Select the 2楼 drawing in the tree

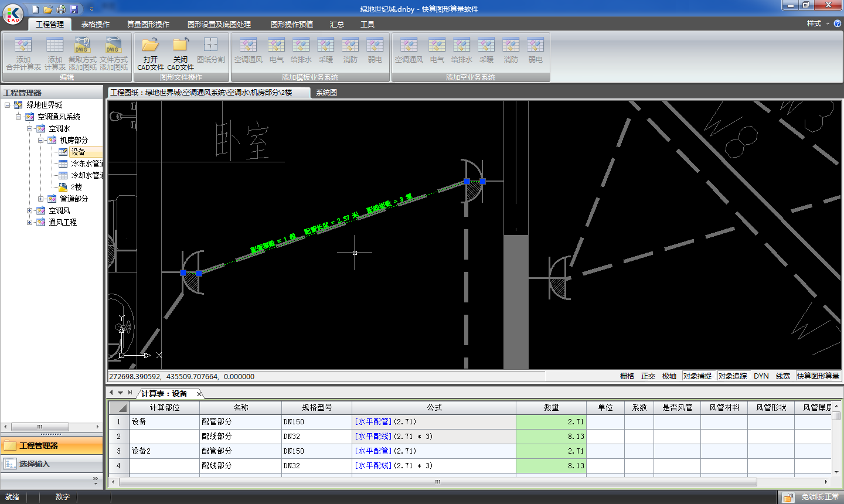[x=76, y=187]
